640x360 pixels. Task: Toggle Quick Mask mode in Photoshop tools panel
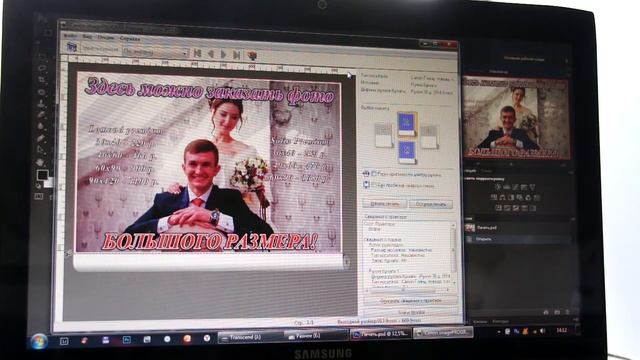[x=39, y=196]
